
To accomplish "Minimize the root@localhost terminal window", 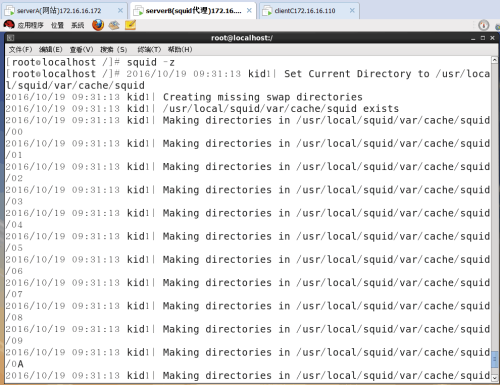I will tap(473, 38).
